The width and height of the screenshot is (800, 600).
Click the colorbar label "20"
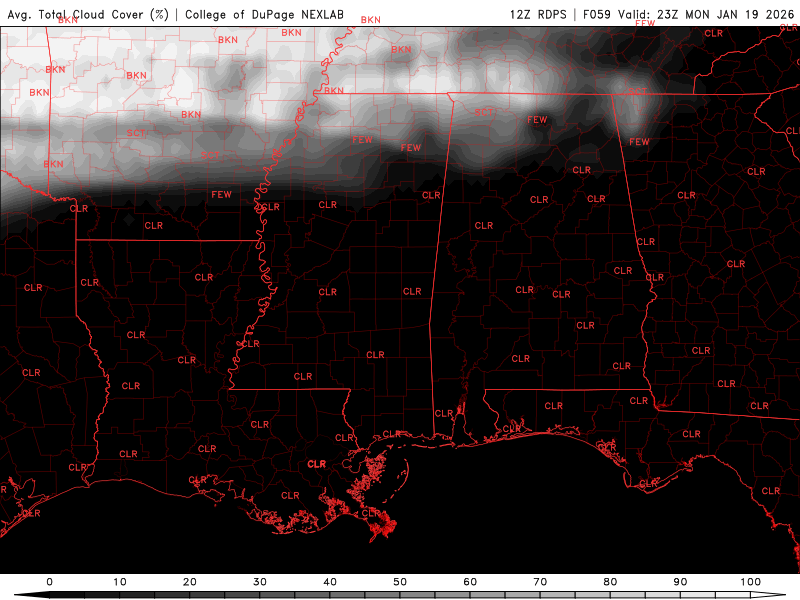(190, 582)
